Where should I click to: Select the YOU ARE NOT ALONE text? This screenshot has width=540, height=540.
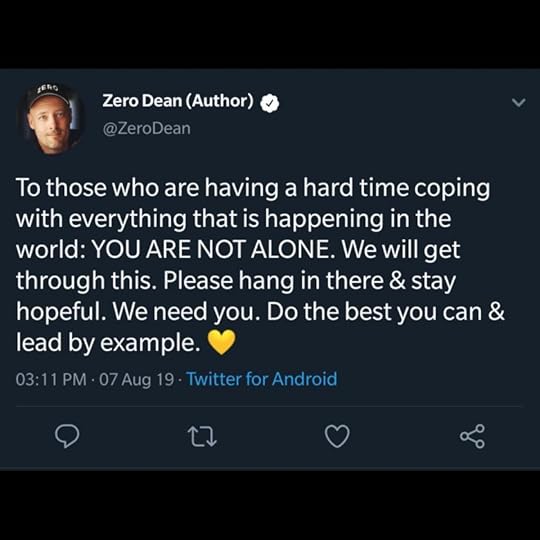pyautogui.click(x=213, y=249)
